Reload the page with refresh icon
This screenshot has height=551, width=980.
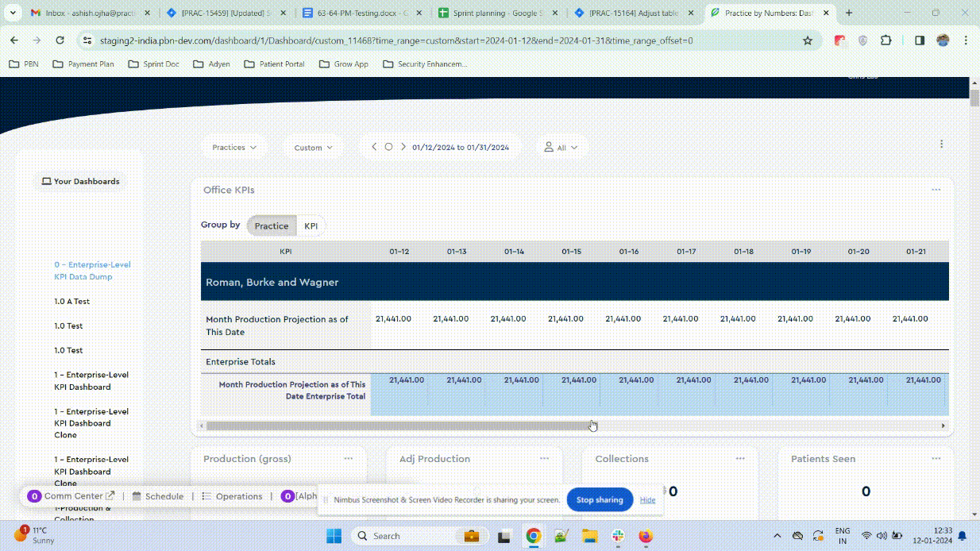coord(60,40)
